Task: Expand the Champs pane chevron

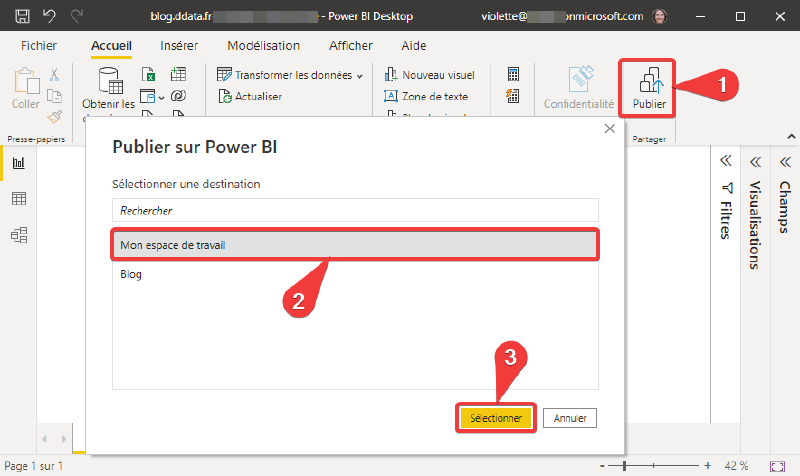Action: coord(785,162)
